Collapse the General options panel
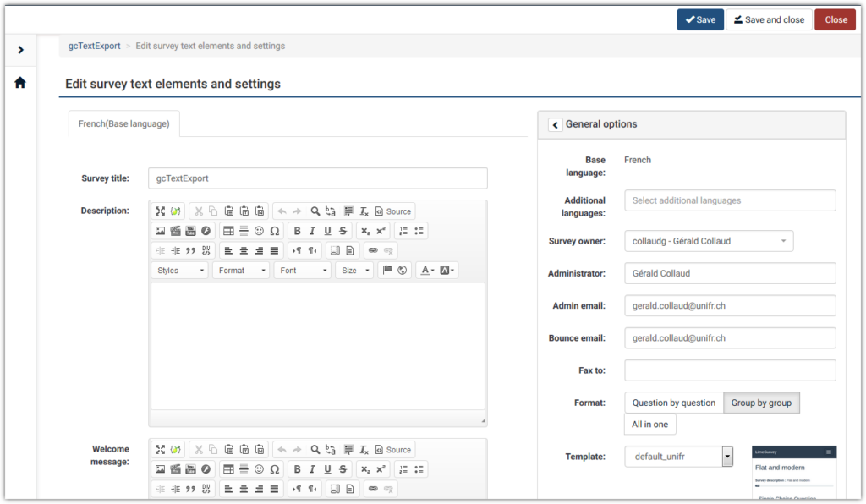The height and width of the screenshot is (504, 866). pos(555,125)
